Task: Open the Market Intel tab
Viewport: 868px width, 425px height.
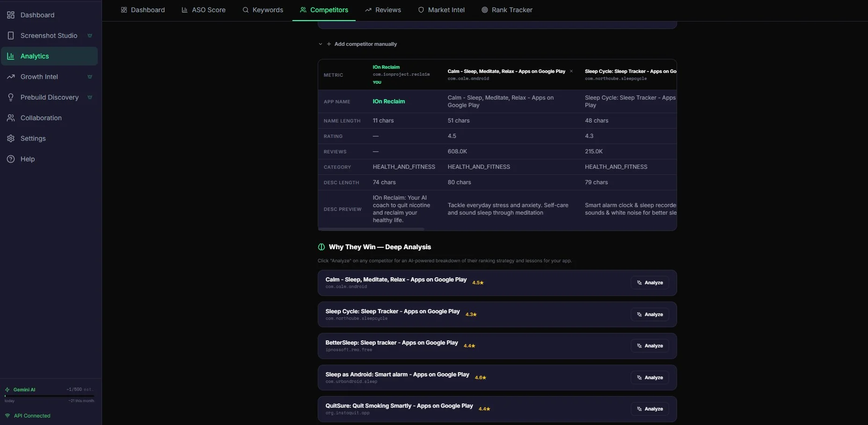Action: pyautogui.click(x=441, y=10)
